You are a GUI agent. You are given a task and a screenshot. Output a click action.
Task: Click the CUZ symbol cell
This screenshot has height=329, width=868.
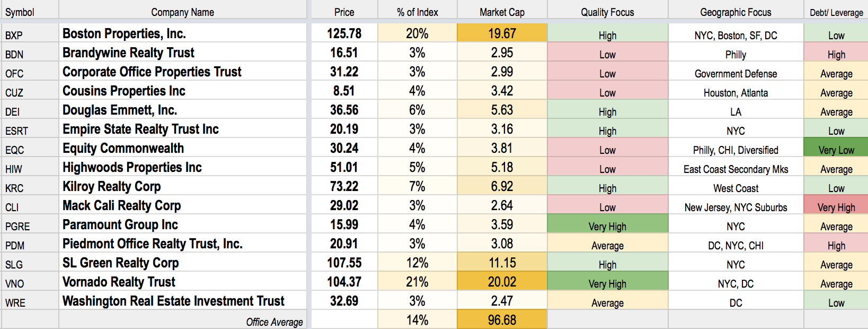pos(30,90)
